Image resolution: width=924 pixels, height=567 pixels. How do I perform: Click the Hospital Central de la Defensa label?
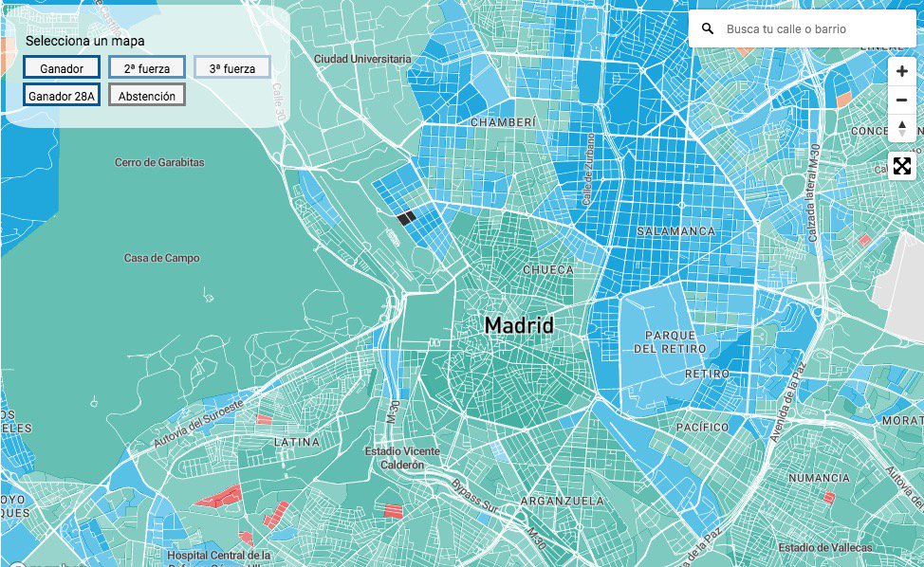[218, 558]
